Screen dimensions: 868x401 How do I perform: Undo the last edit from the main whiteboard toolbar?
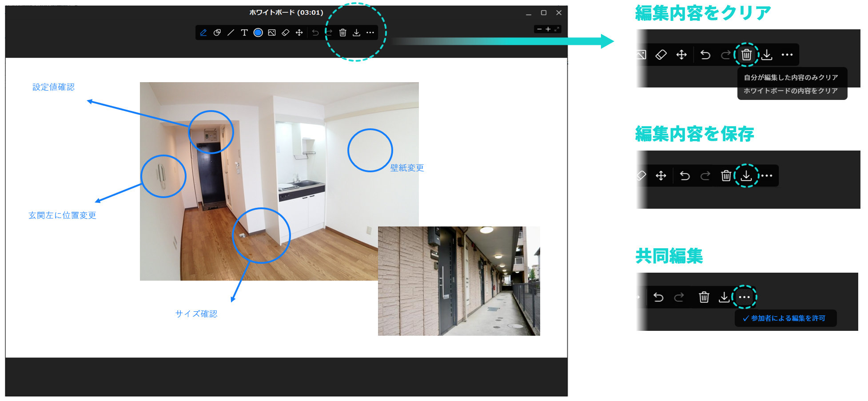pos(315,33)
